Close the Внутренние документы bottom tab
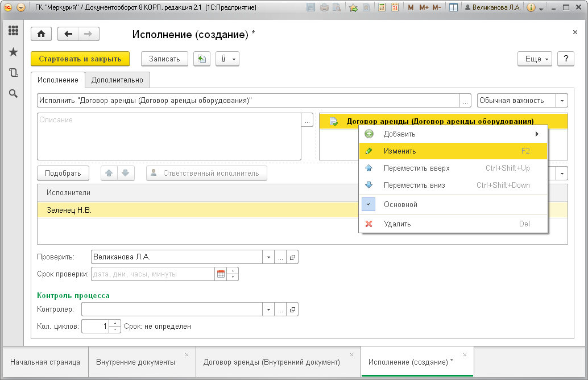This screenshot has width=588, height=380. (187, 354)
